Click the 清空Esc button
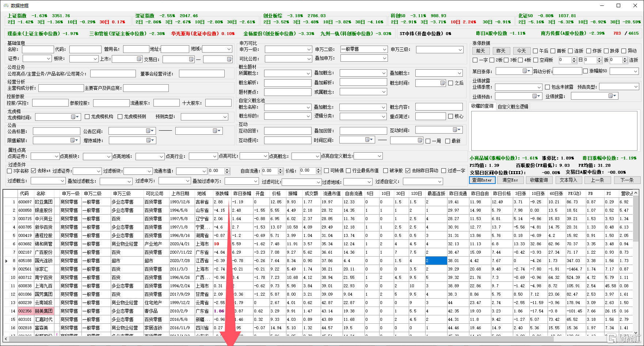 click(x=510, y=180)
